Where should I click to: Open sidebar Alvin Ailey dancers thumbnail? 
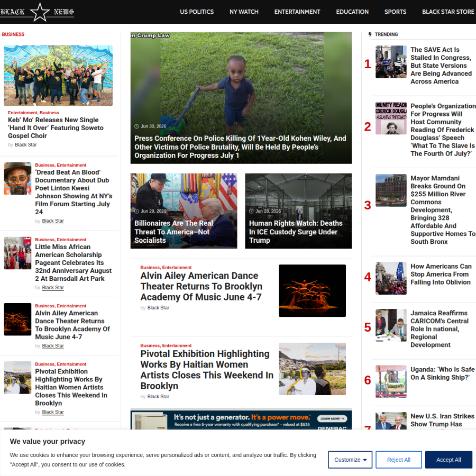(17, 319)
